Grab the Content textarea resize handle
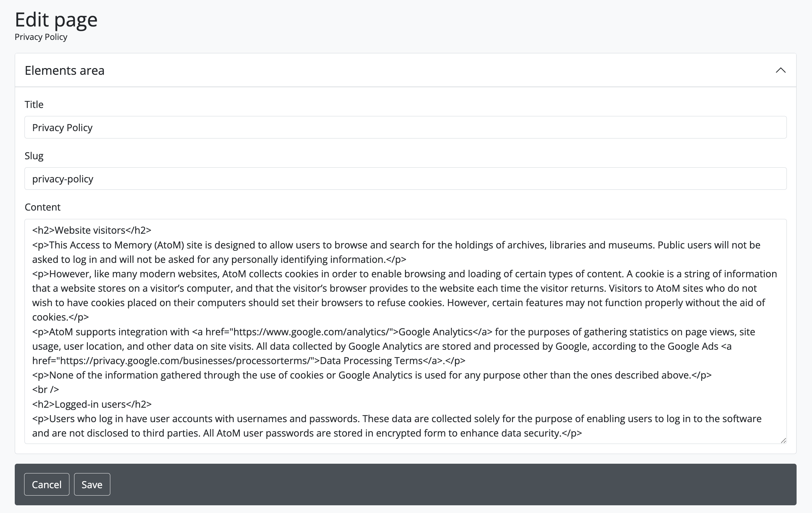The image size is (812, 513). (x=783, y=441)
